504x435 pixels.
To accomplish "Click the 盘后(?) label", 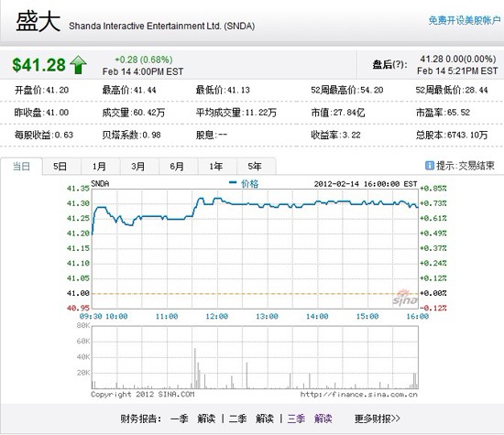I will pyautogui.click(x=389, y=65).
